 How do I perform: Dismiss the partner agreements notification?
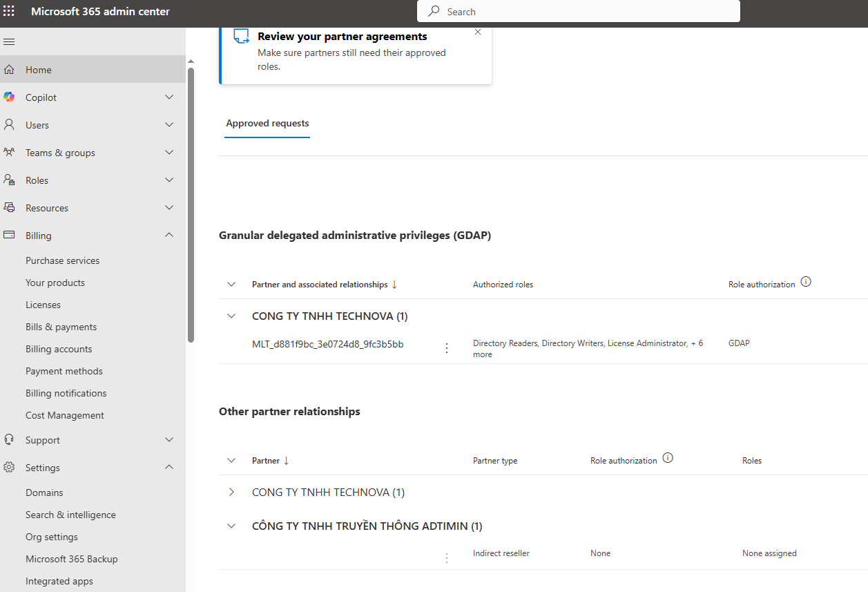coord(478,32)
